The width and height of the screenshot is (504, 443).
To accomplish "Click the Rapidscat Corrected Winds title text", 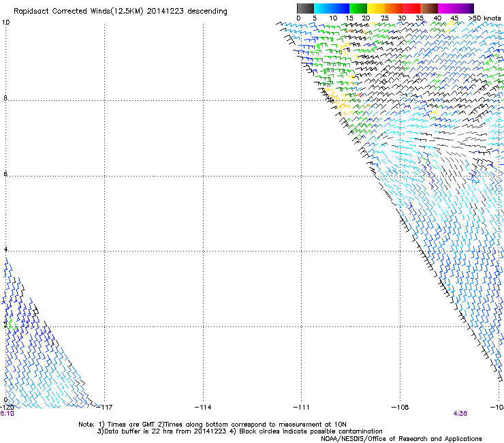I will (121, 12).
